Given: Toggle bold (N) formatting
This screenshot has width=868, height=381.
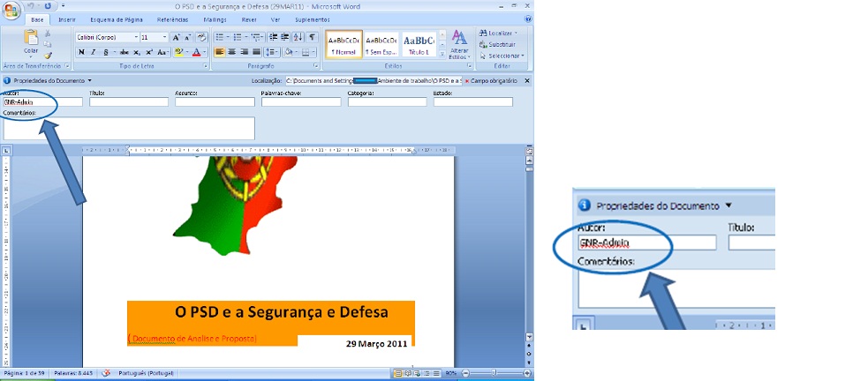Looking at the screenshot, I should (81, 52).
